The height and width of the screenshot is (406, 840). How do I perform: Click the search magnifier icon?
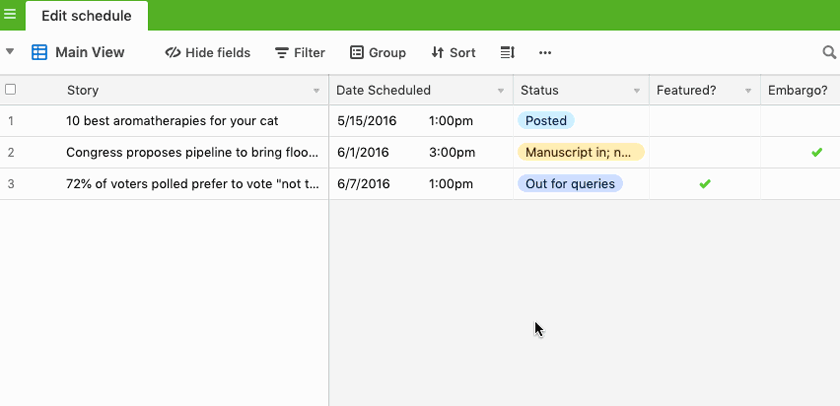point(829,53)
